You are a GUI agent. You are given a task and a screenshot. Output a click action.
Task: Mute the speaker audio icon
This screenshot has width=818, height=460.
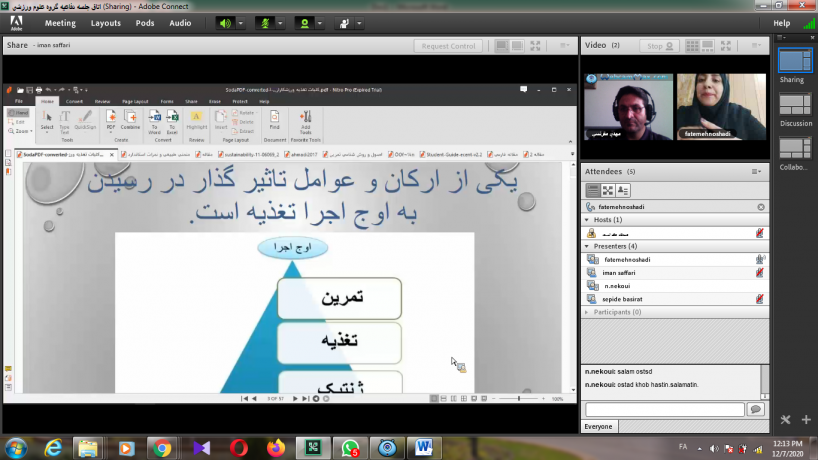[x=225, y=23]
